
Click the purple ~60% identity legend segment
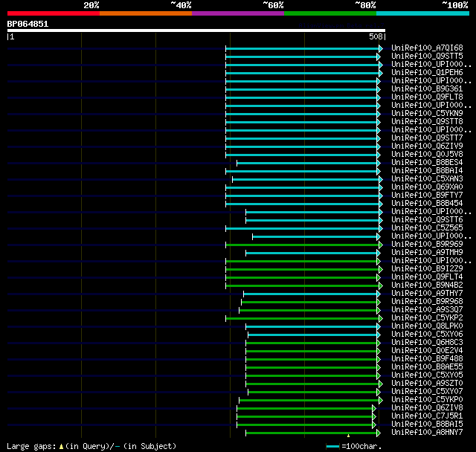coord(238,13)
